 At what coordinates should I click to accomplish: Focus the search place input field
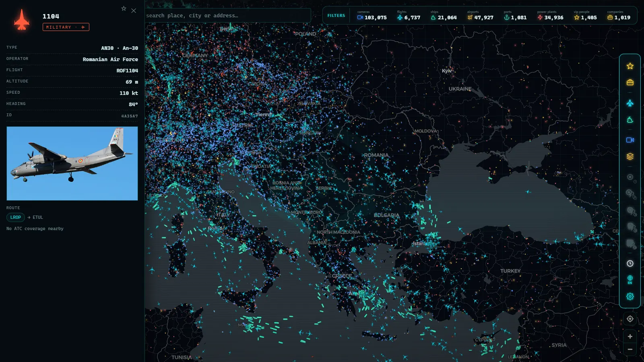[x=228, y=16]
